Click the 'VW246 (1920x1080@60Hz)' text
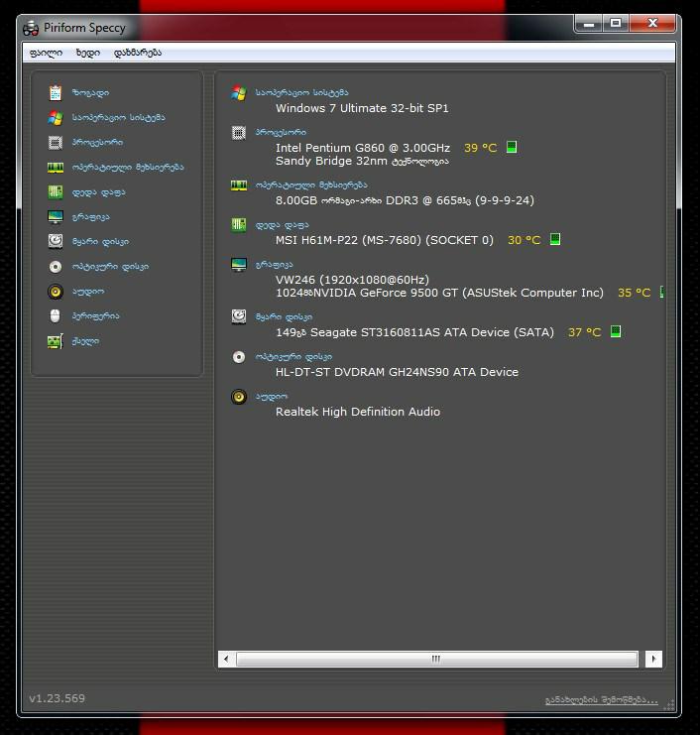The image size is (700, 735). [x=352, y=280]
